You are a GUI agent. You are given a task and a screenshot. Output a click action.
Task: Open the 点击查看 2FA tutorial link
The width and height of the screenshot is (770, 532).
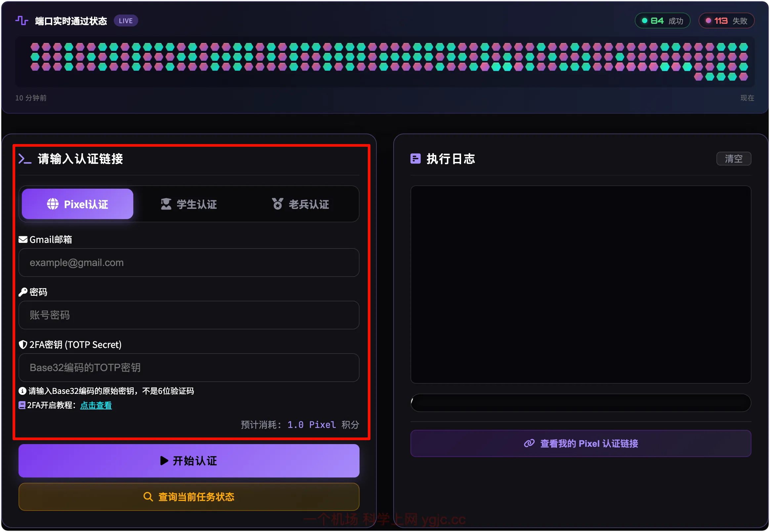click(x=96, y=405)
